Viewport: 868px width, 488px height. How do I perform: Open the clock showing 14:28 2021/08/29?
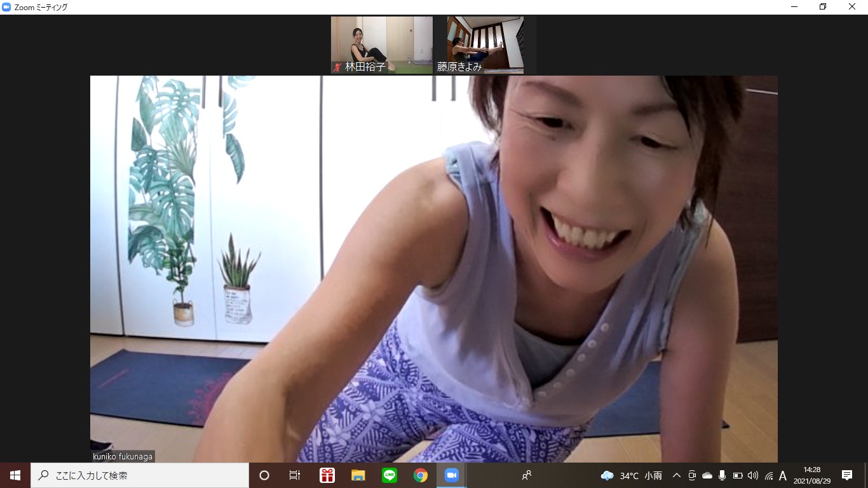811,475
